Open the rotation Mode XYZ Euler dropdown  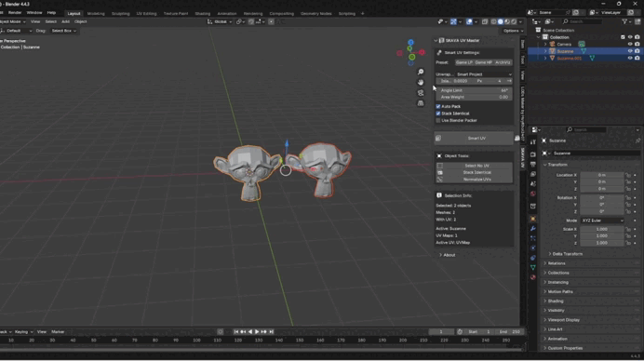(602, 221)
